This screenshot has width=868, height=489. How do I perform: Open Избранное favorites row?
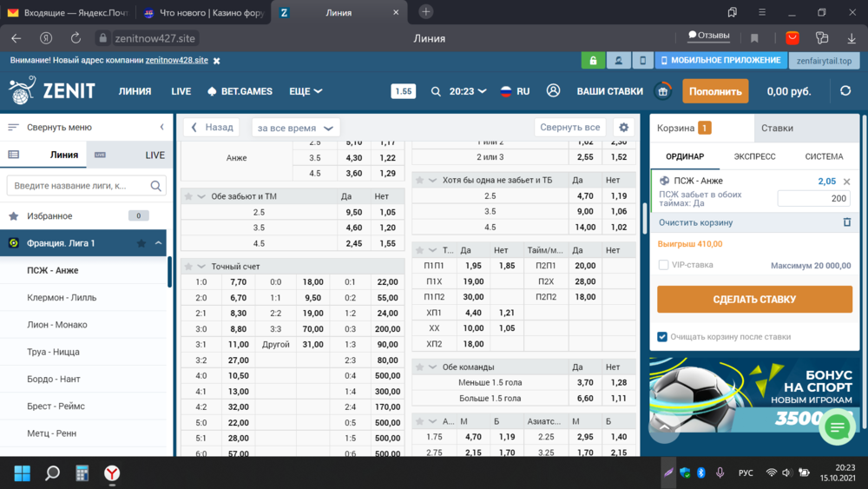pos(83,216)
